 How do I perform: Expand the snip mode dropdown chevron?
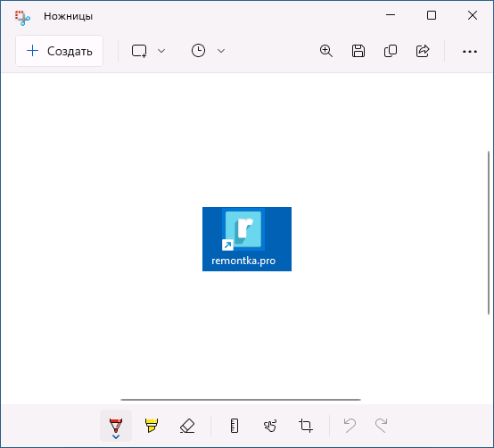click(161, 51)
